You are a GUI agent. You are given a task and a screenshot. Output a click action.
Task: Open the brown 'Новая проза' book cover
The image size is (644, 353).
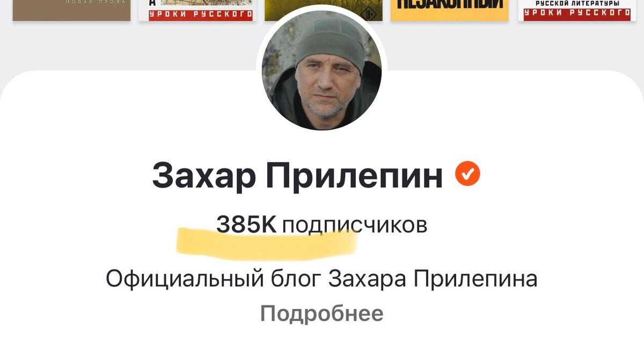[71, 10]
